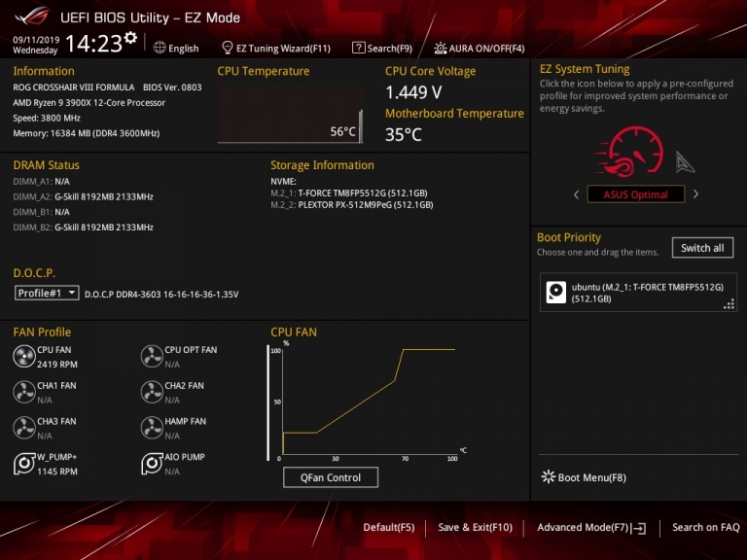Viewport: 747px width, 560px height.
Task: Click the Switch all button
Action: pyautogui.click(x=702, y=248)
